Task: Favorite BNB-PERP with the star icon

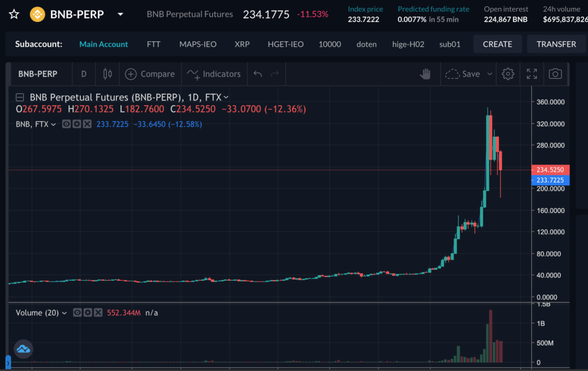Action: click(14, 14)
